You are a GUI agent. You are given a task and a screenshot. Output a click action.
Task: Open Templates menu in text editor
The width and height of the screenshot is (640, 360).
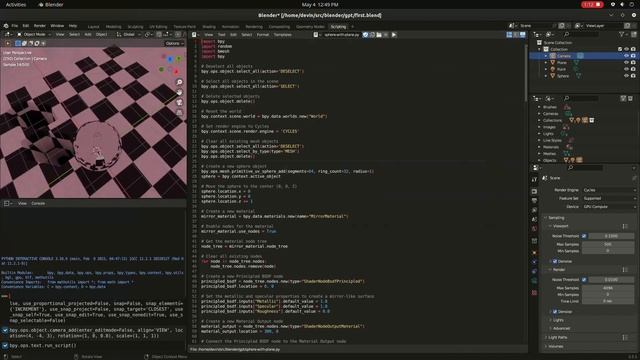coord(282,35)
